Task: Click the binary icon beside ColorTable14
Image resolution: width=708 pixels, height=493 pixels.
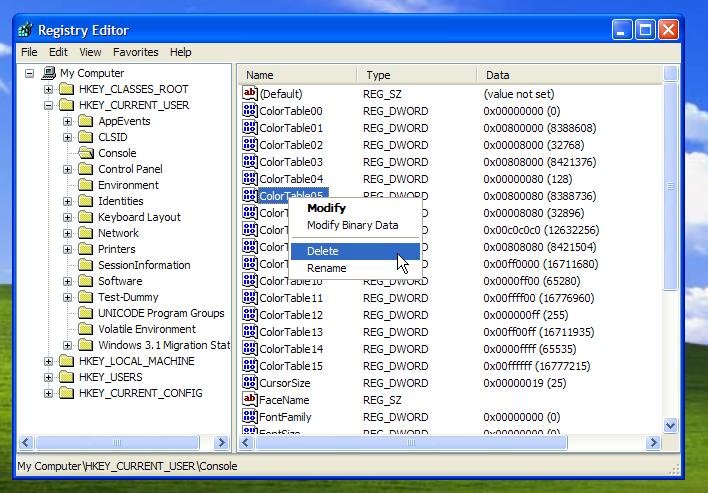Action: pyautogui.click(x=250, y=349)
